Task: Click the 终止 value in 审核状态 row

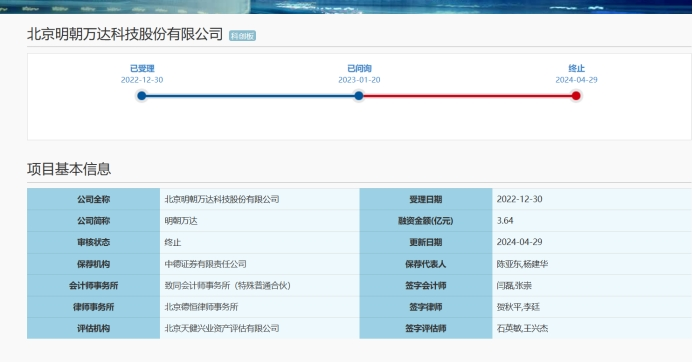Action: point(173,242)
